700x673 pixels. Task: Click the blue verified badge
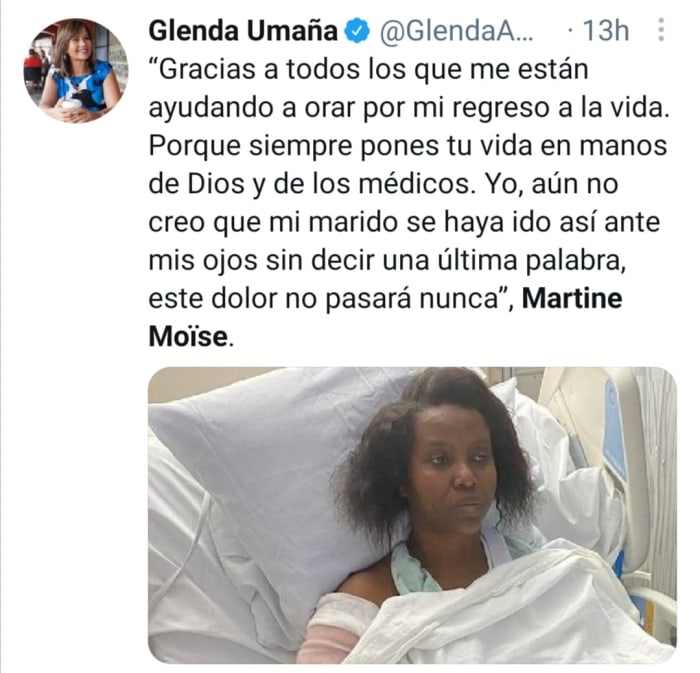click(358, 31)
